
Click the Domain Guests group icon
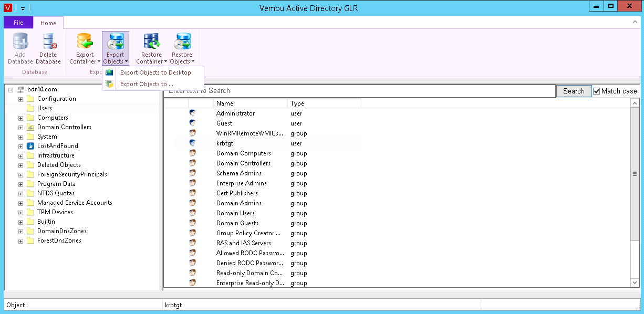point(193,223)
